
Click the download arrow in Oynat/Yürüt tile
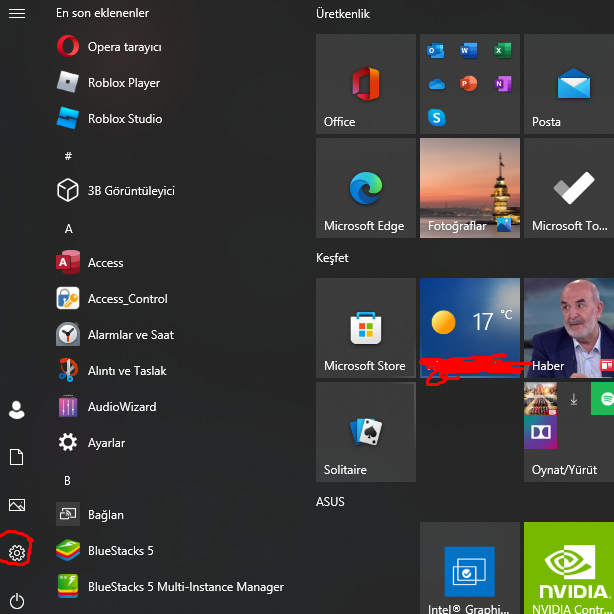pos(574,400)
